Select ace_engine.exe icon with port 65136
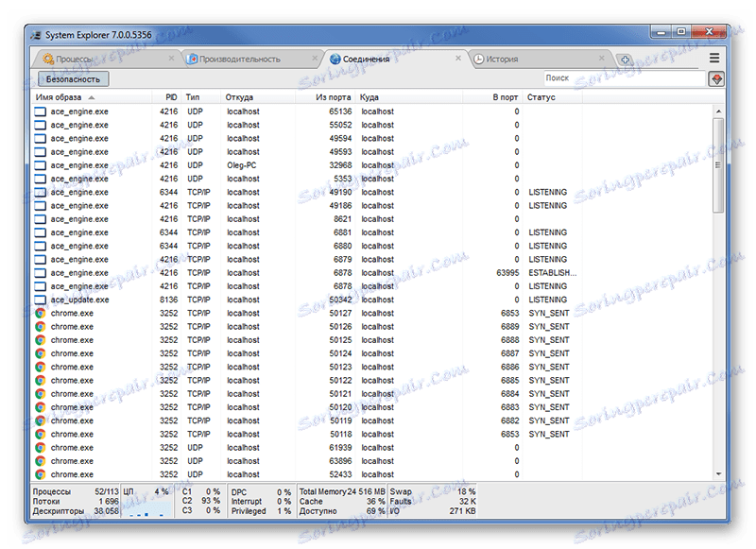Screen dimensions: 756x549 [x=41, y=112]
